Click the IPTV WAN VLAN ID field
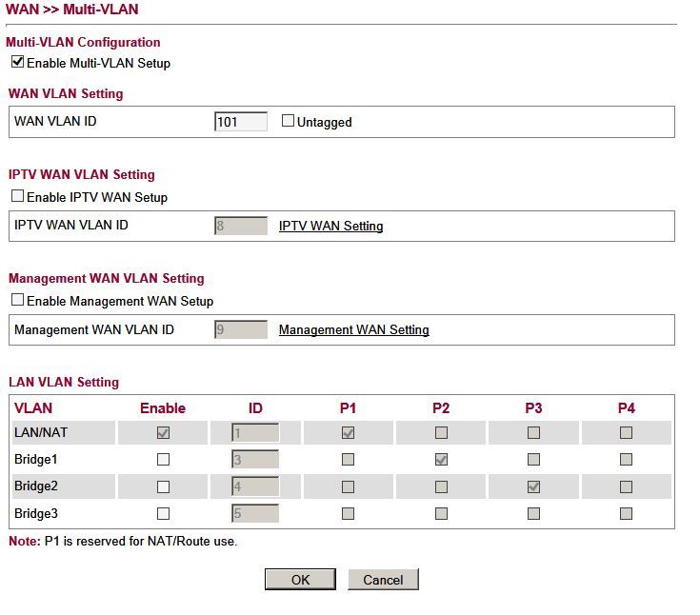Image resolution: width=700 pixels, height=615 pixels. tap(241, 226)
